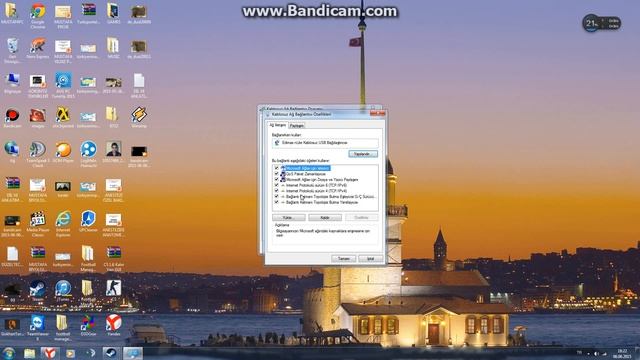Click the taskbar clock

622,353
